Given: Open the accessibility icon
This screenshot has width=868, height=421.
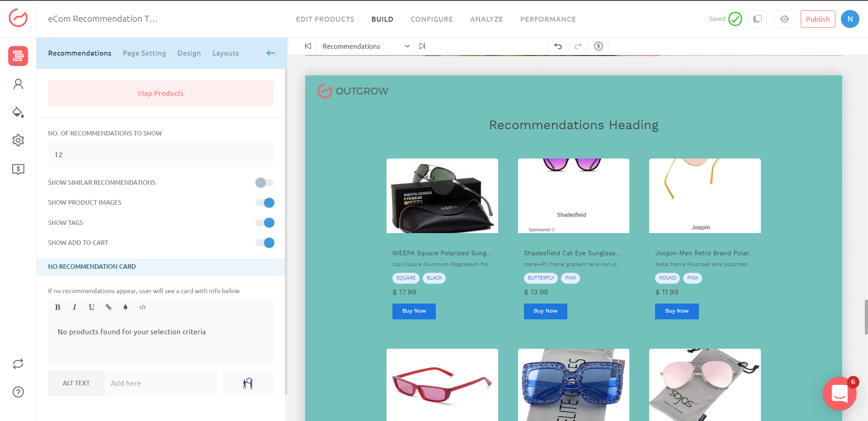Looking at the screenshot, I should pyautogui.click(x=599, y=46).
